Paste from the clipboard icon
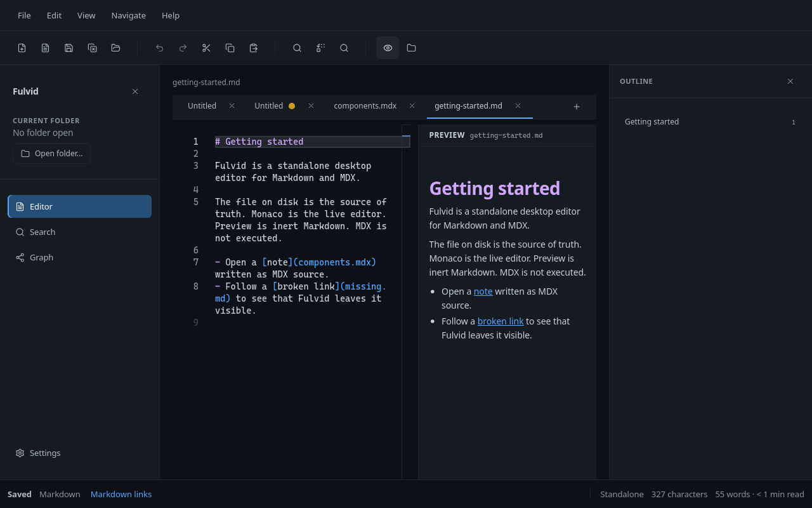This screenshot has height=508, width=812. click(253, 48)
